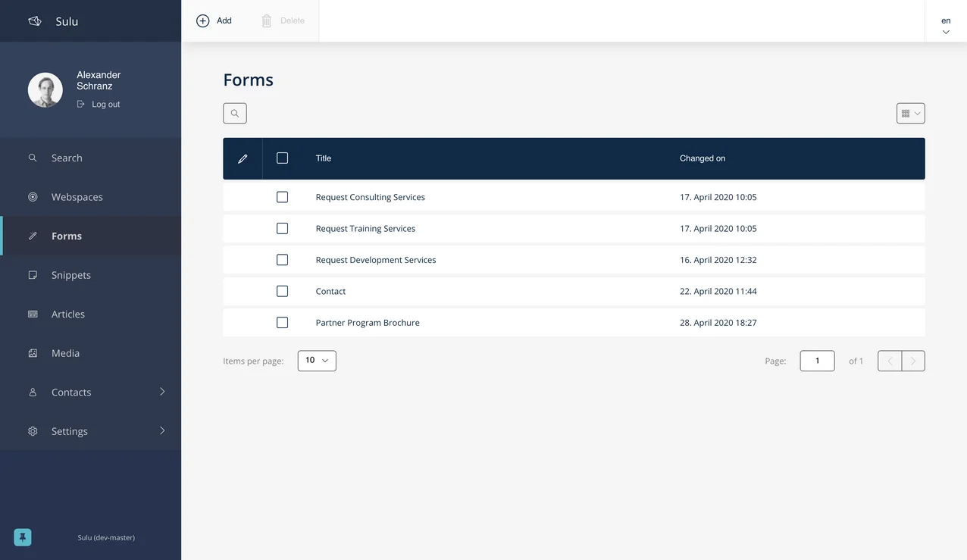Screen dimensions: 967x560
Task: Open the Search section in sidebar
Action: (32, 158)
